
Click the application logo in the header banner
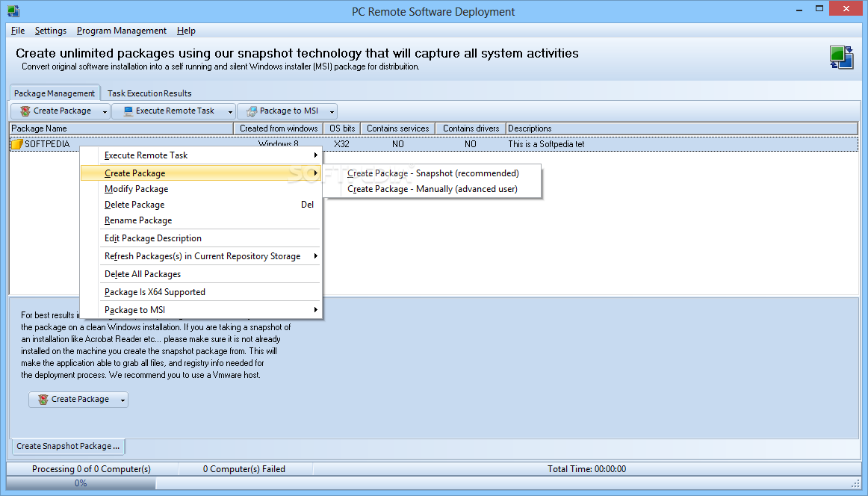click(x=841, y=58)
